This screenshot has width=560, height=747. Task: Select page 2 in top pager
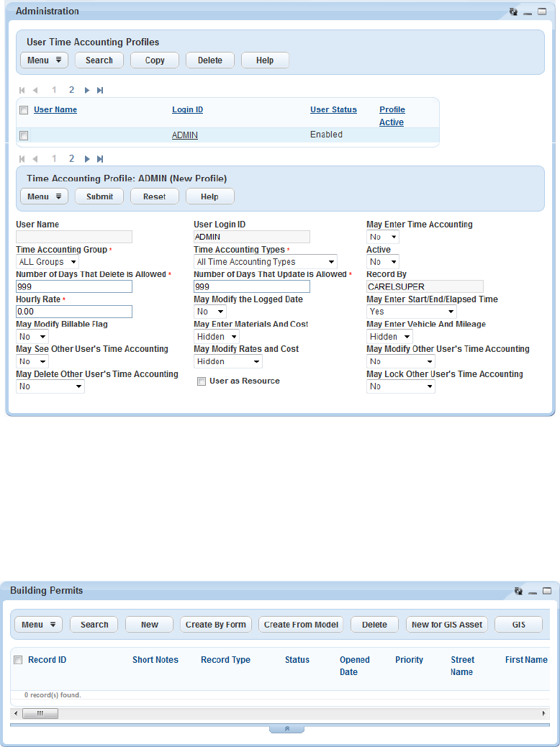[71, 89]
